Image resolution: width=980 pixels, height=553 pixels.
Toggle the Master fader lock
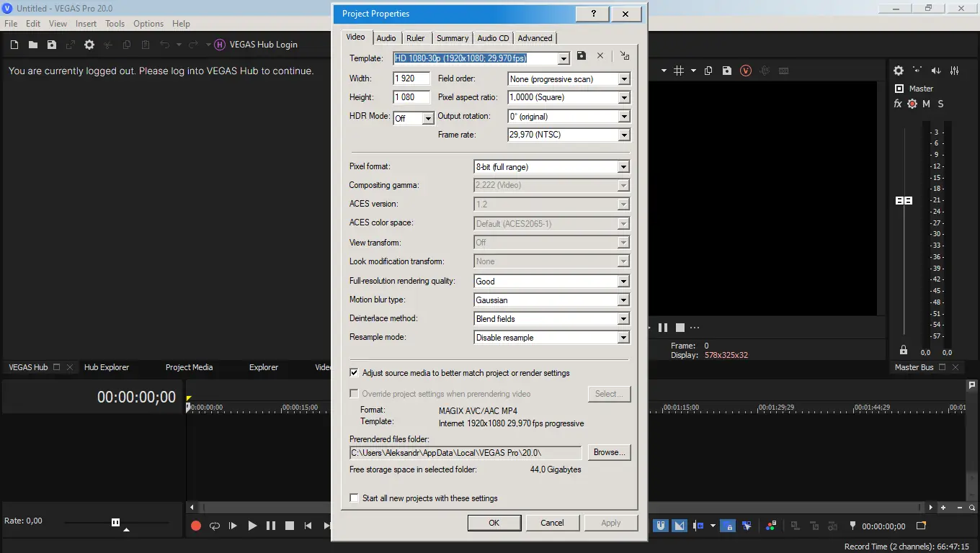tap(904, 350)
